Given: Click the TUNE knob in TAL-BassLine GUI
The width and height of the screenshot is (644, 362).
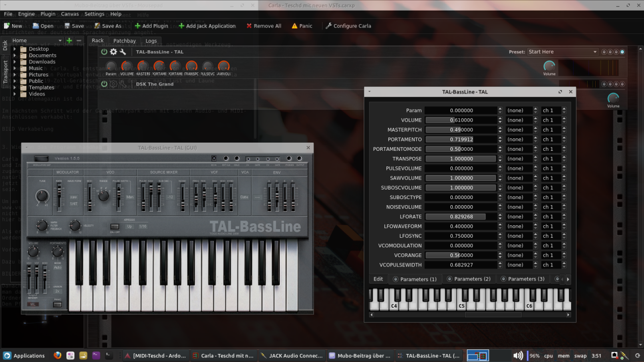Looking at the screenshot, I should click(42, 195).
